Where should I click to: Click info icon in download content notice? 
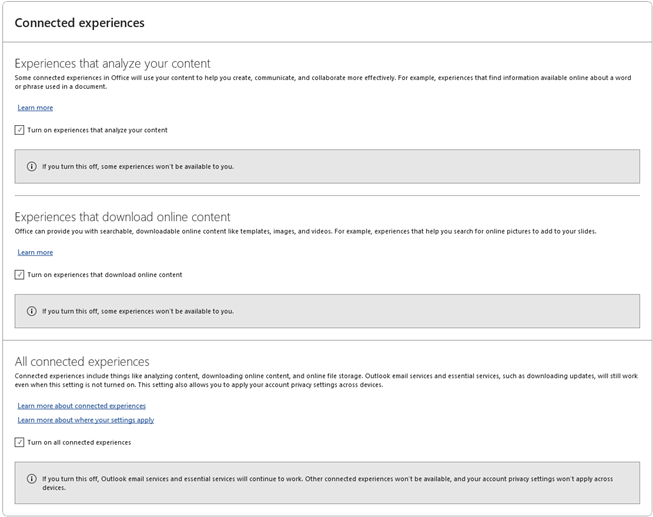[x=31, y=311]
